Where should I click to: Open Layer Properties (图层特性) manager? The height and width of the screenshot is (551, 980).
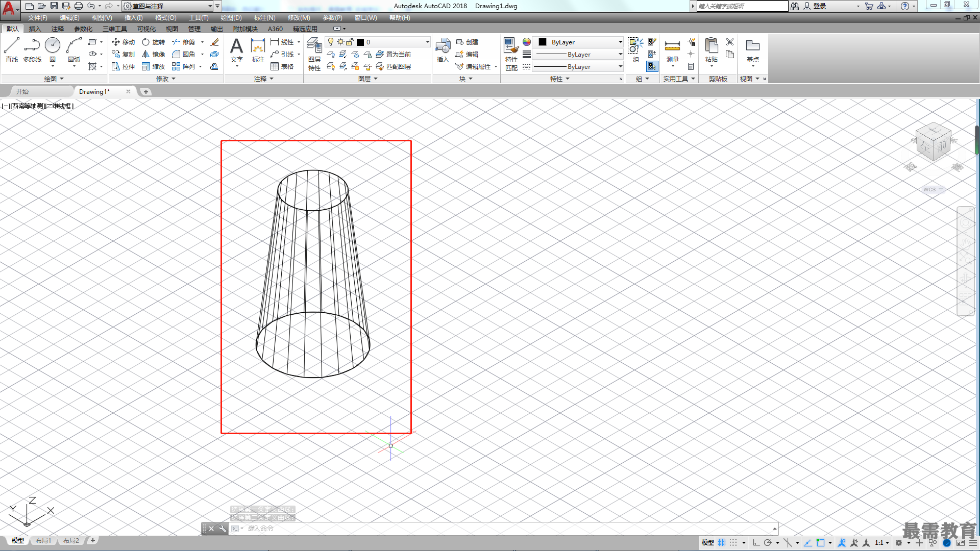pos(314,54)
